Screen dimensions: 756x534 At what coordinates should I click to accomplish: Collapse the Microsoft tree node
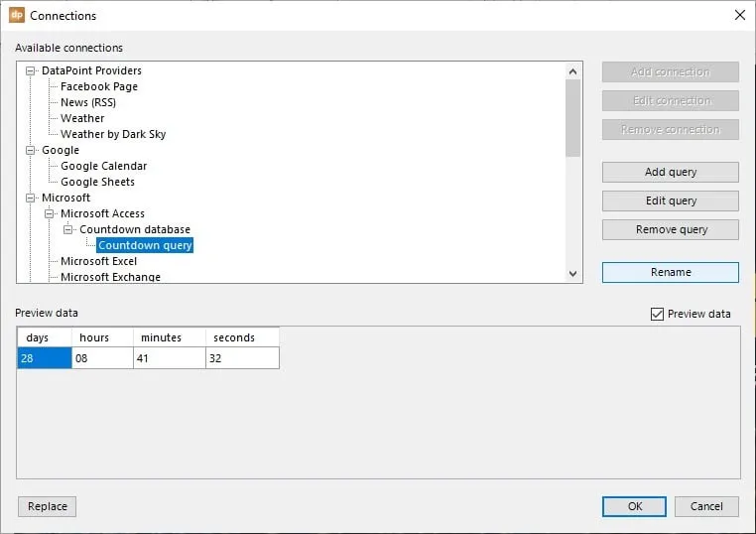coord(31,198)
